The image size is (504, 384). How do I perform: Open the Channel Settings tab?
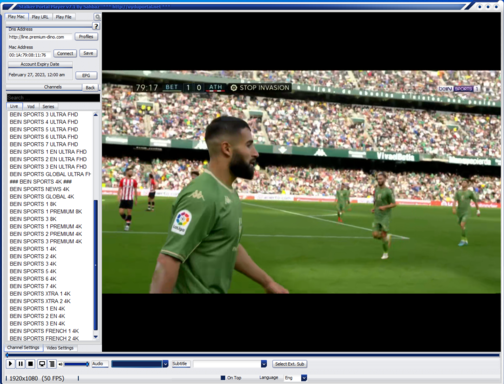(23, 347)
